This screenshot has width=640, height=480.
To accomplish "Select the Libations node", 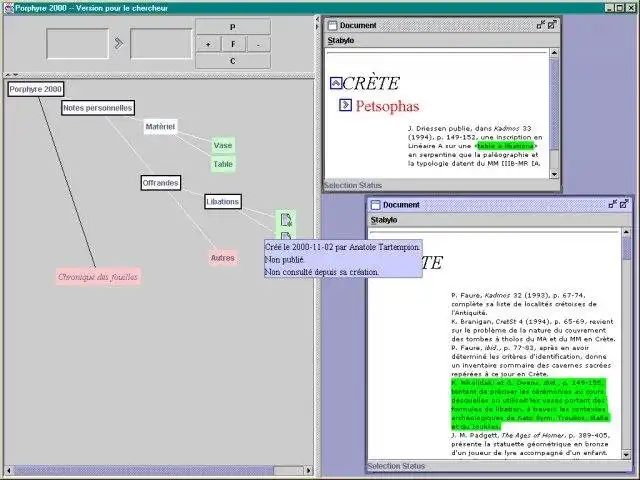I will pos(222,202).
